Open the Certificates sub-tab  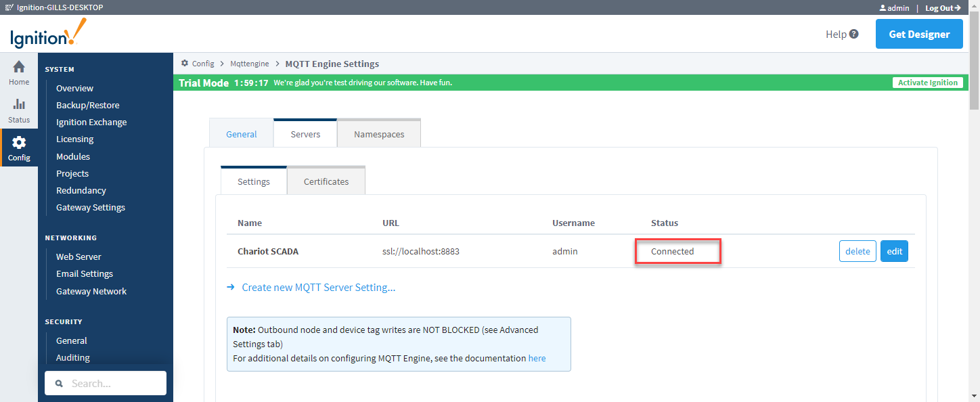(x=326, y=181)
